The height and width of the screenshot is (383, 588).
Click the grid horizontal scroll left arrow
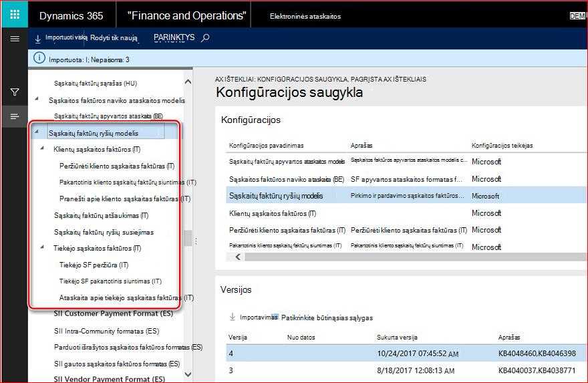238,257
